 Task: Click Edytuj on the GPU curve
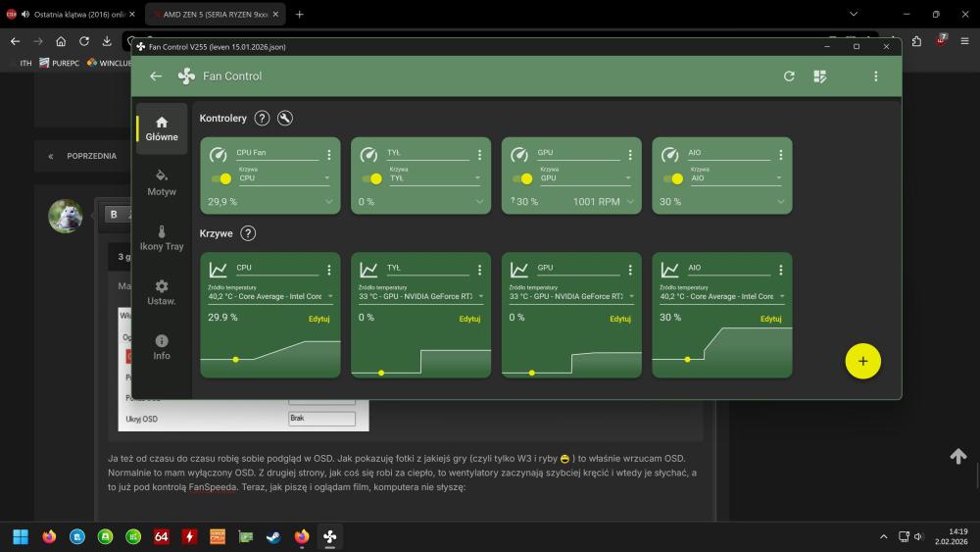[x=620, y=319]
